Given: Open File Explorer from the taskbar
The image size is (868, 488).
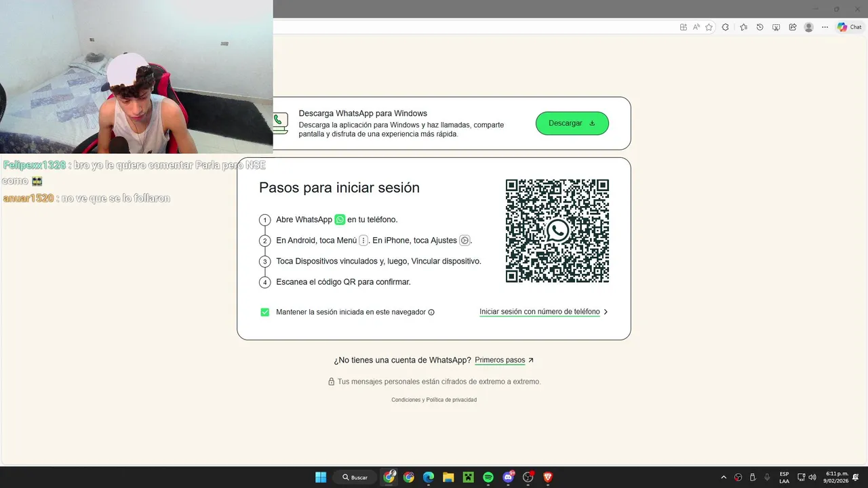Looking at the screenshot, I should point(448,477).
